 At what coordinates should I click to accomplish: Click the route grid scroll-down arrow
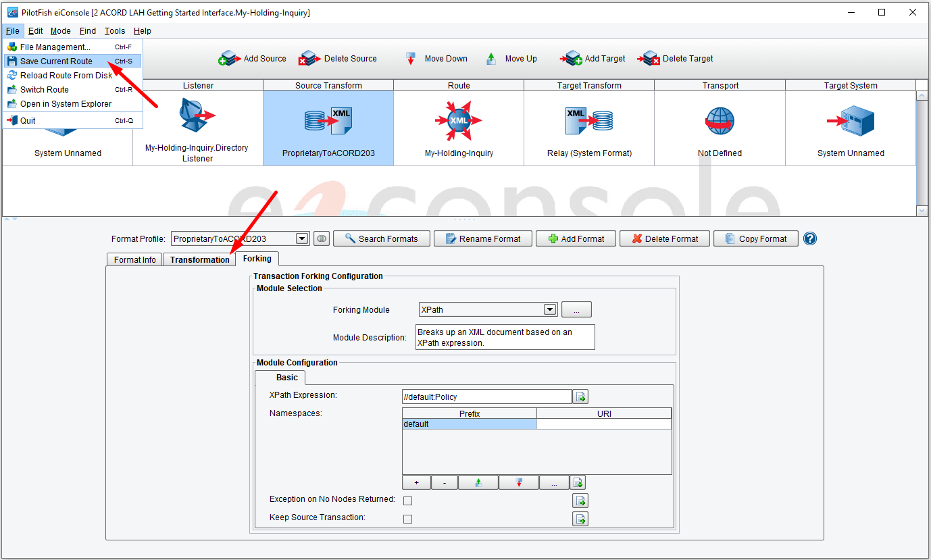(922, 211)
